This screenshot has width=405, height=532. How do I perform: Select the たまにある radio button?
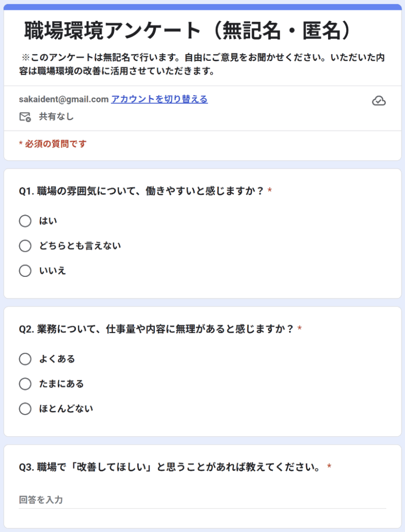25,384
